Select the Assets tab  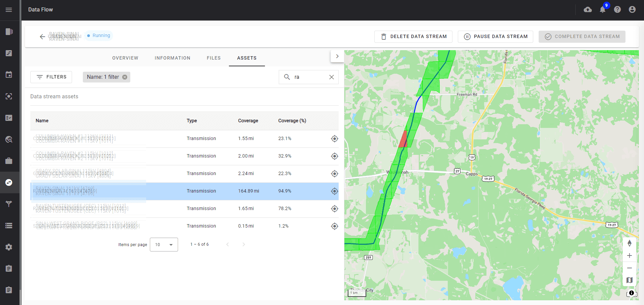tap(247, 58)
